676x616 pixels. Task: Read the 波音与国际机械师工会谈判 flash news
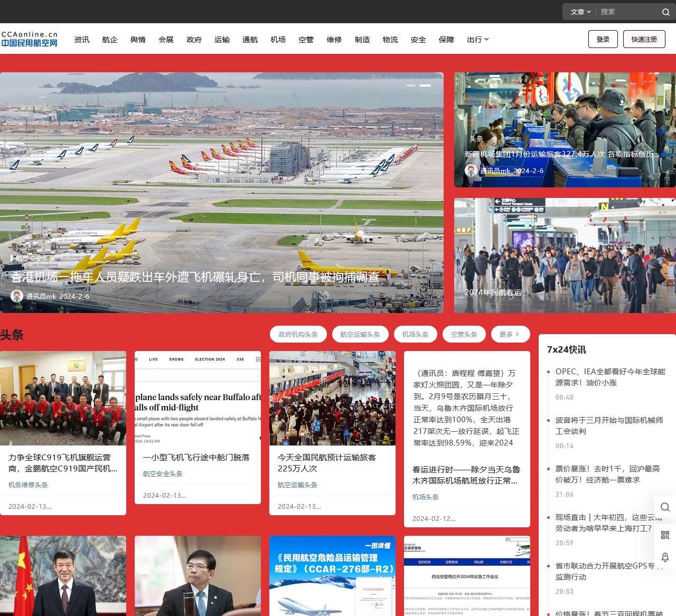pos(609,425)
